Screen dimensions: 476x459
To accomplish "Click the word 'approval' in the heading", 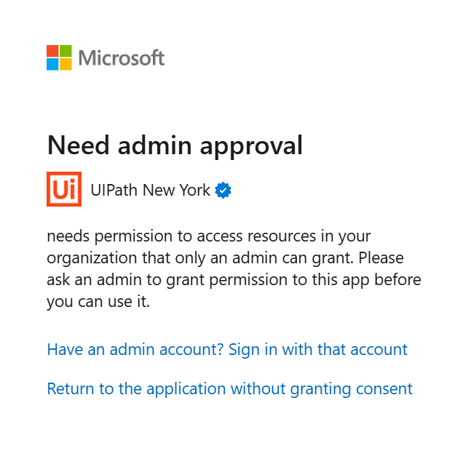I will (x=251, y=147).
